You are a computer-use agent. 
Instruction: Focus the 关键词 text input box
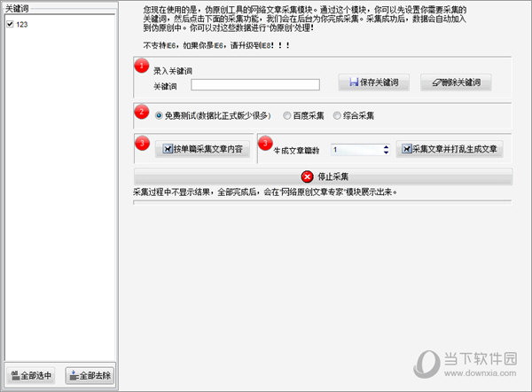pos(255,85)
